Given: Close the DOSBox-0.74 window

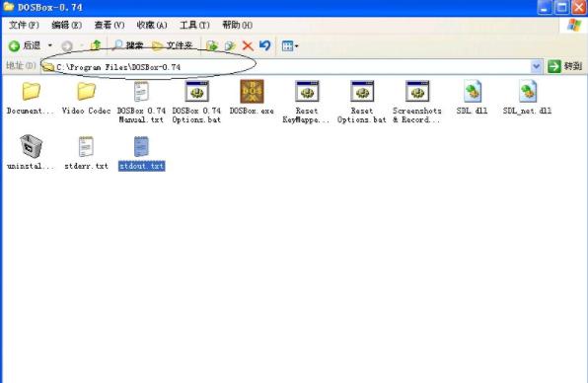Looking at the screenshot, I should click(x=579, y=7).
